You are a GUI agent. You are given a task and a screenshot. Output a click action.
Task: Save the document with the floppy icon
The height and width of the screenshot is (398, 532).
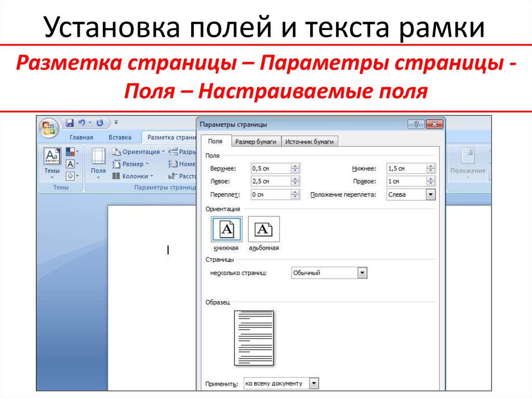pyautogui.click(x=70, y=123)
